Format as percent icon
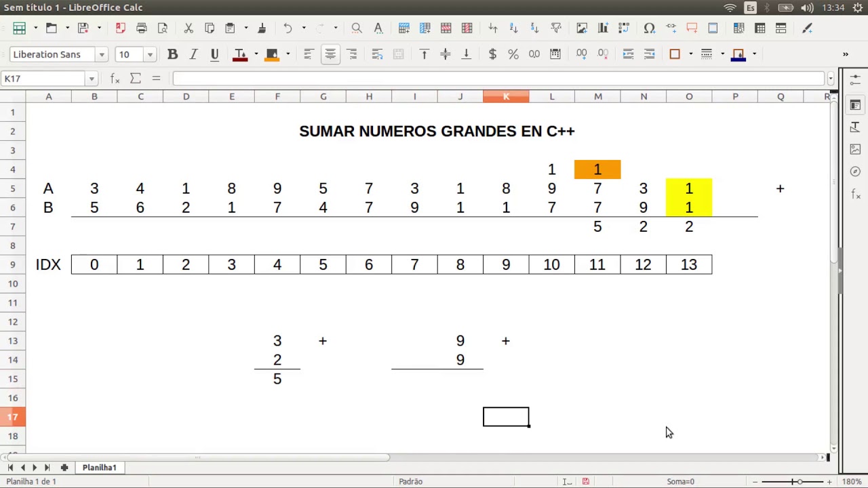Screen dimensions: 868x488 [513, 54]
